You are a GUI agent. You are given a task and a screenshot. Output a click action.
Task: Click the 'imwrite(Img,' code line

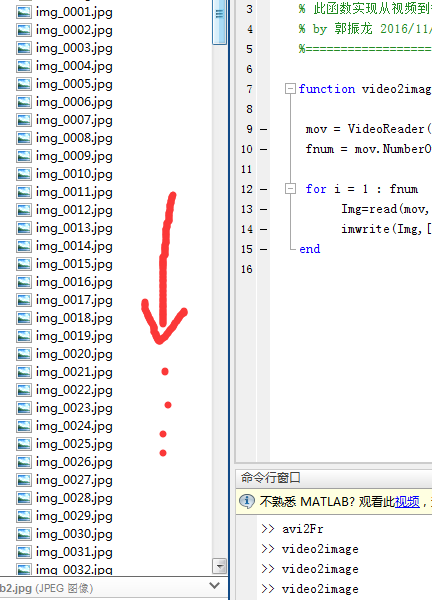(x=386, y=229)
